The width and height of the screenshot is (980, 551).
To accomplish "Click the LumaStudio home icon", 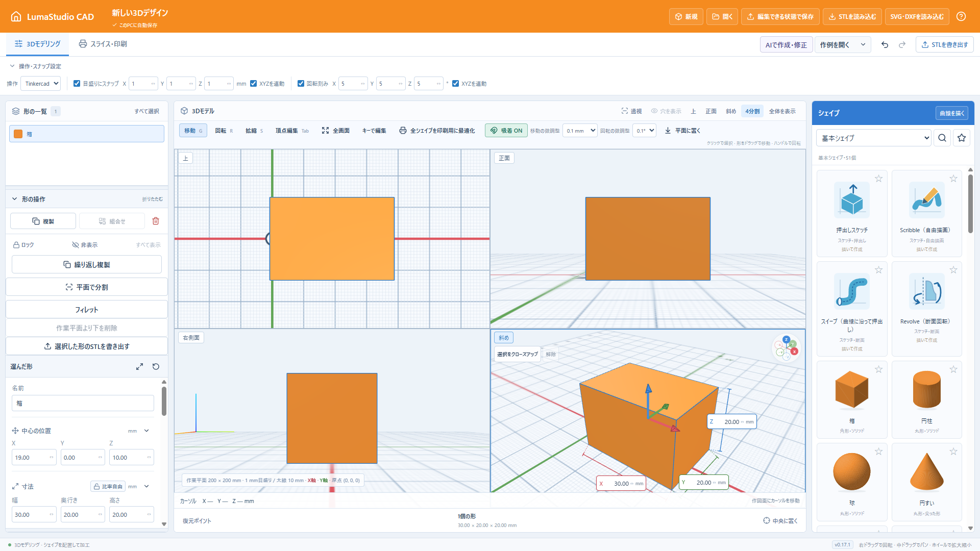I will (x=16, y=16).
